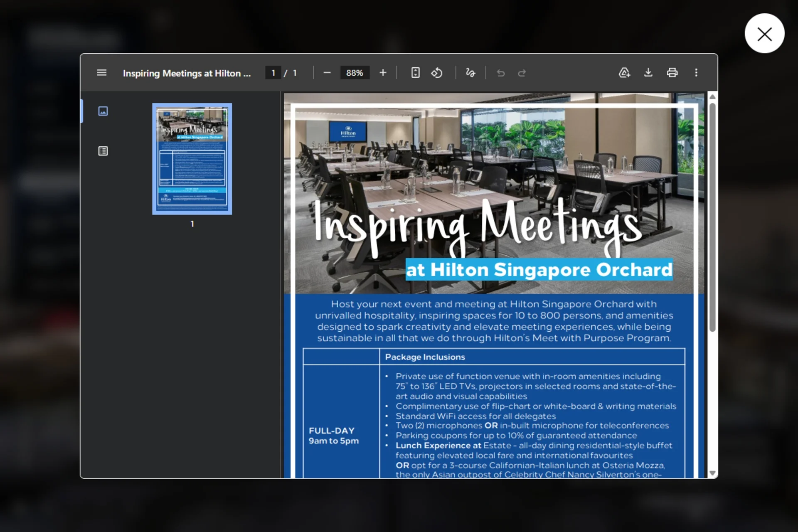The height and width of the screenshot is (532, 798).
Task: Click the 'Package Inclusions' table header
Action: [425, 357]
